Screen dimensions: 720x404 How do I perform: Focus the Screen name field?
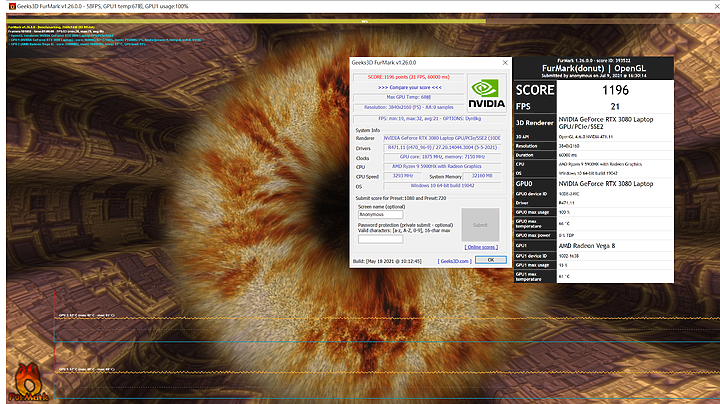[380, 214]
